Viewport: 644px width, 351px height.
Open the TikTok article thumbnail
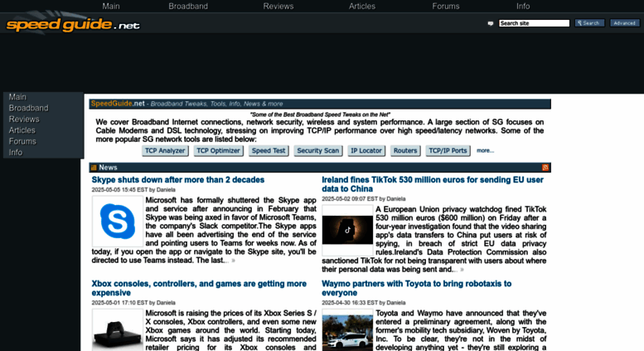pos(347,230)
